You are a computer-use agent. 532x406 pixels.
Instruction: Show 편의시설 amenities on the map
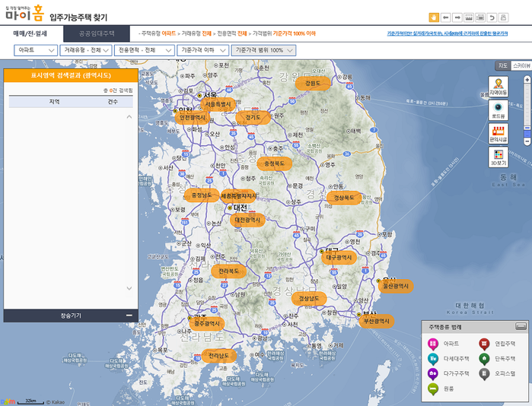tap(499, 135)
